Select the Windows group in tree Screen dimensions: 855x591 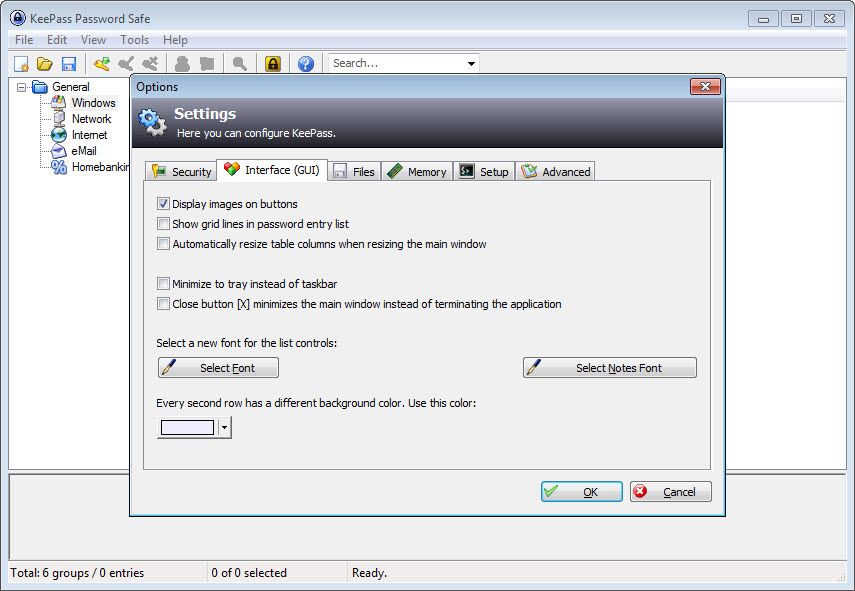(93, 102)
